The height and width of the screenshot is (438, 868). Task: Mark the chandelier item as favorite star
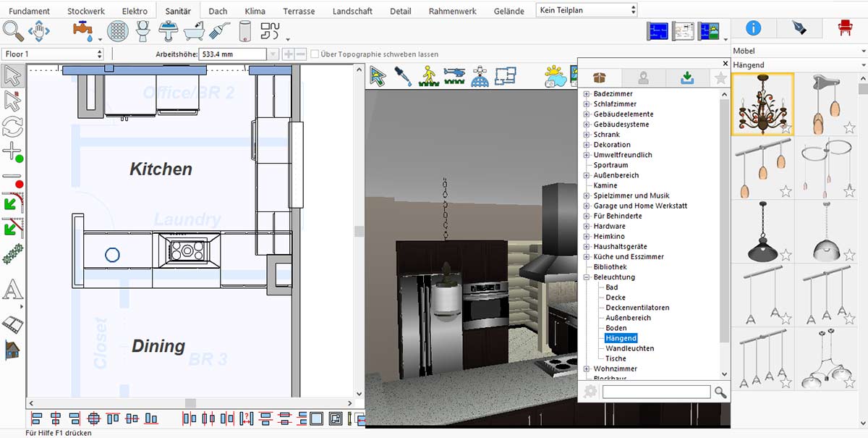click(x=786, y=128)
